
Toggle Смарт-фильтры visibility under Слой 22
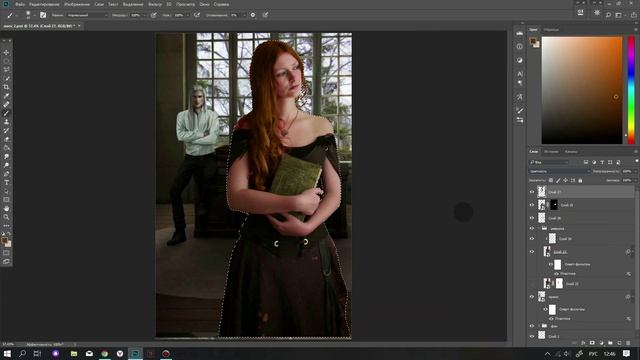[x=551, y=264]
